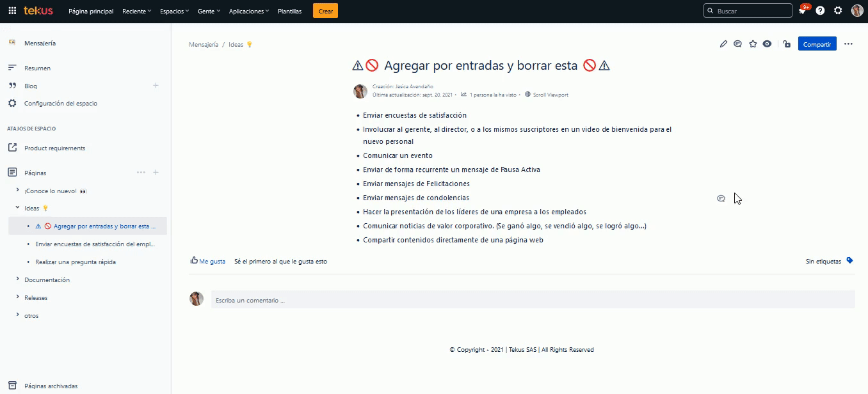
Task: Star the page as a favorite
Action: tap(753, 43)
